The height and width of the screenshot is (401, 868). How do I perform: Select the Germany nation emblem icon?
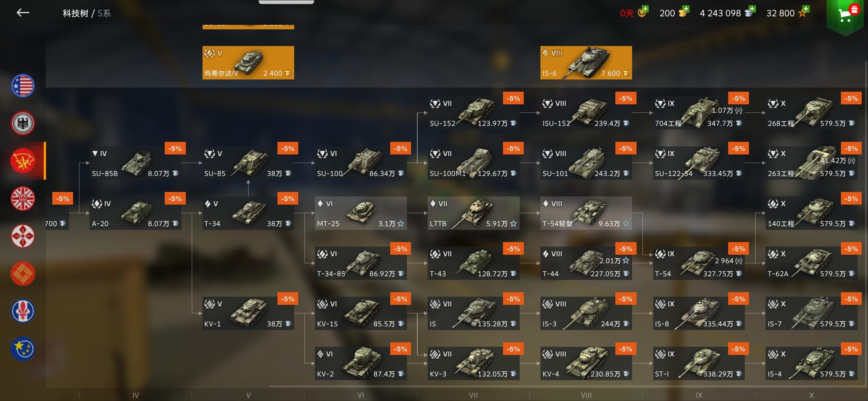[x=23, y=123]
